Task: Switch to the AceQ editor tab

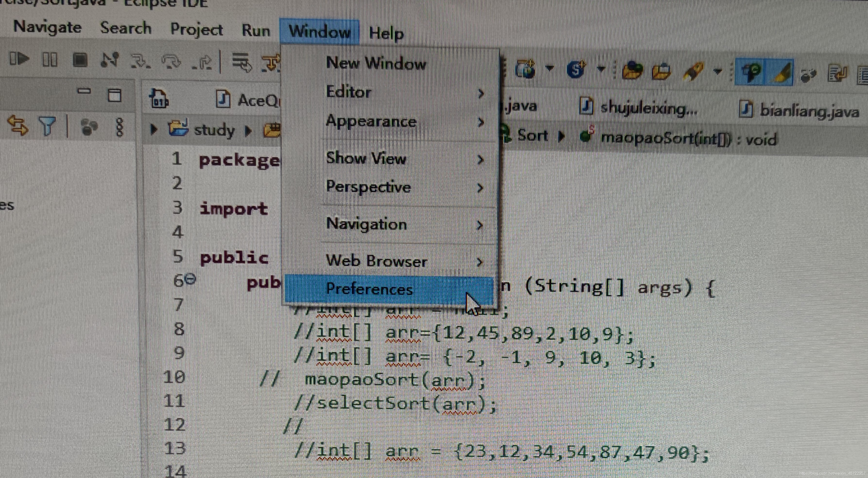Action: click(x=248, y=100)
